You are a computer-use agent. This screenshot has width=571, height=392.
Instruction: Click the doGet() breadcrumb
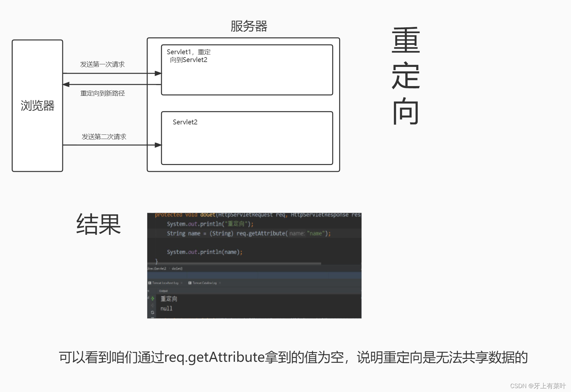(x=177, y=269)
